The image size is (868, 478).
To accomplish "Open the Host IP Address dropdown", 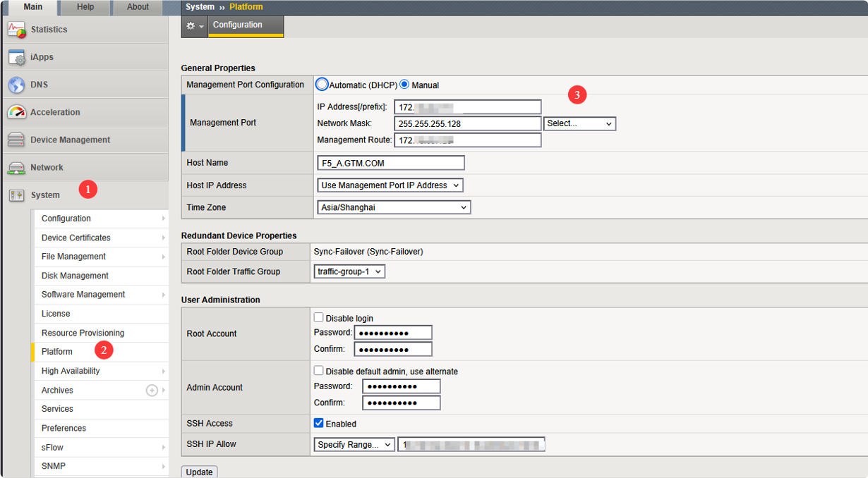I will [x=390, y=185].
